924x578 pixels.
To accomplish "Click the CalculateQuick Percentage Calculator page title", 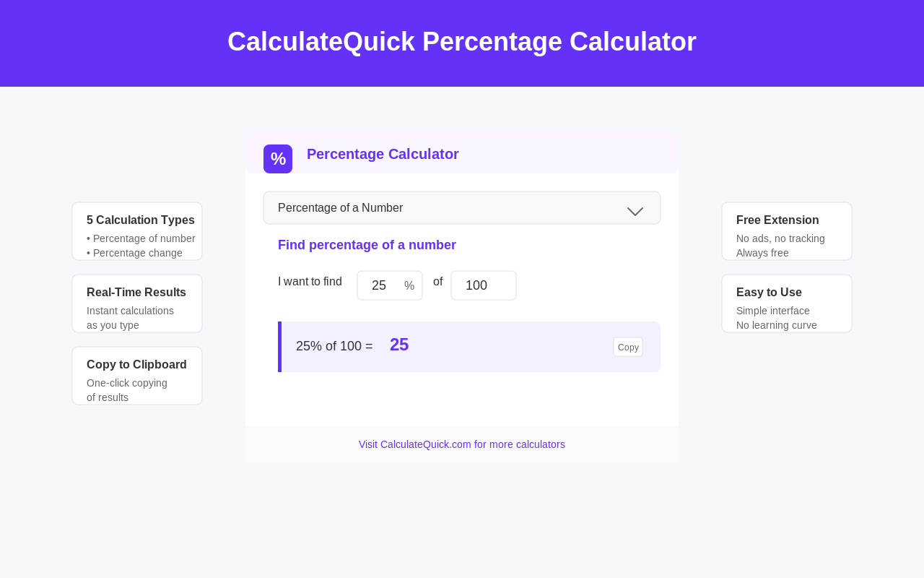I will (x=462, y=42).
